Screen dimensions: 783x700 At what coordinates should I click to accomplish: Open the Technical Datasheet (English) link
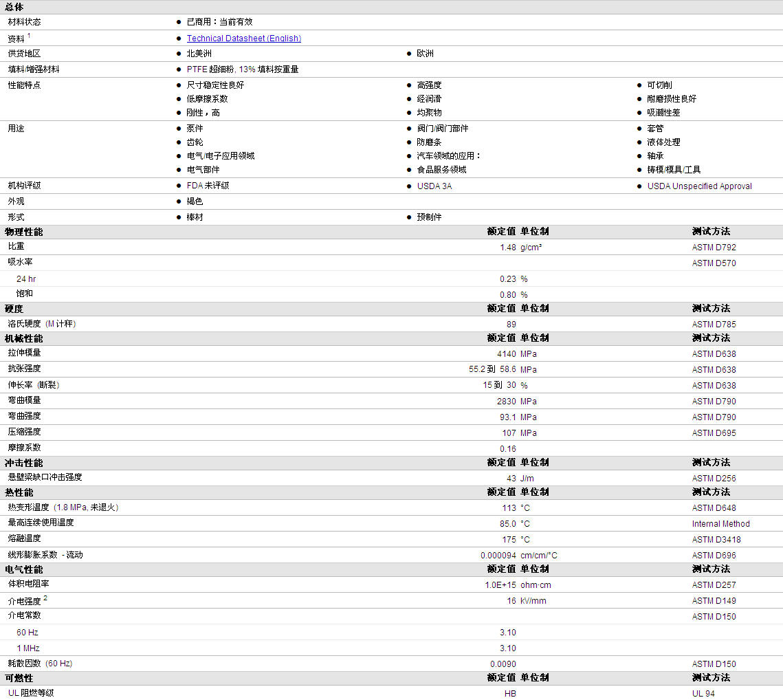pyautogui.click(x=243, y=39)
